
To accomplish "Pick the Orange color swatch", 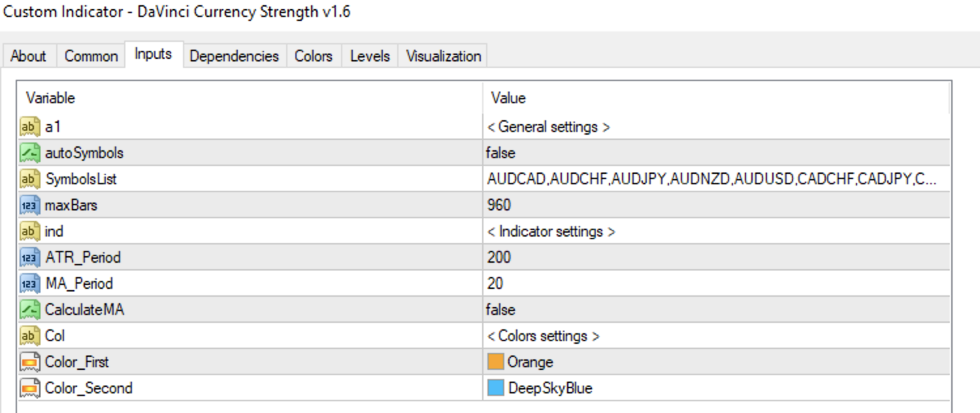I will pos(496,362).
